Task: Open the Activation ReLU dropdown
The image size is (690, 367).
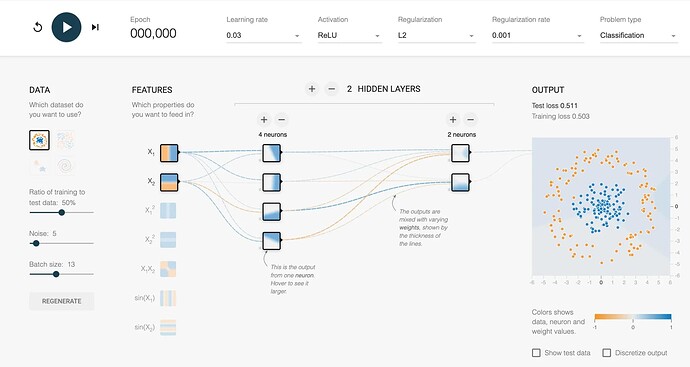Action: (x=349, y=35)
